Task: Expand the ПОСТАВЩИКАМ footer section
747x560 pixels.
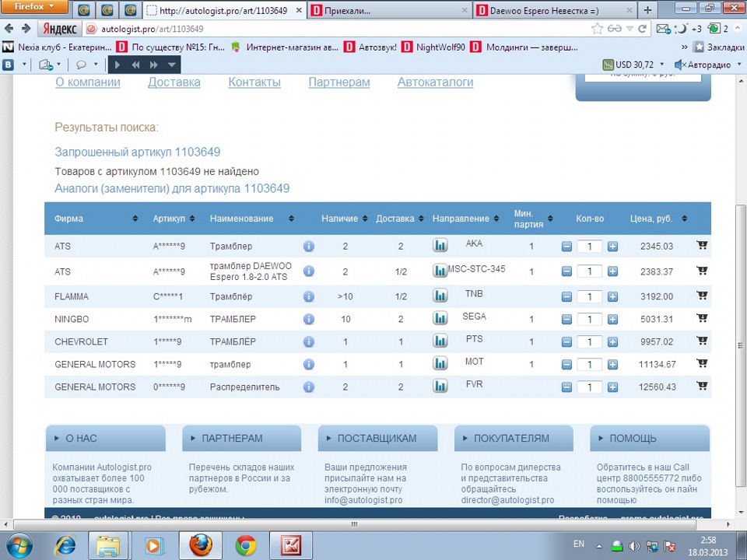Action: tap(378, 438)
